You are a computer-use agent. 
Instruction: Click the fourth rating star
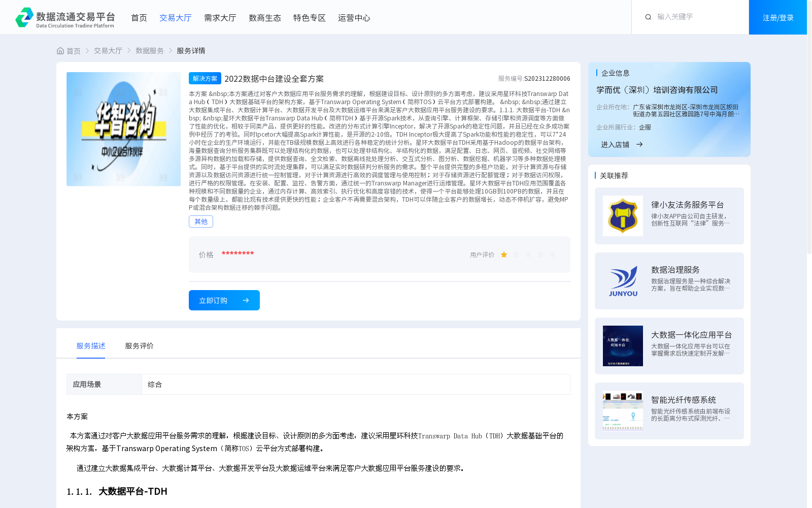[540, 255]
